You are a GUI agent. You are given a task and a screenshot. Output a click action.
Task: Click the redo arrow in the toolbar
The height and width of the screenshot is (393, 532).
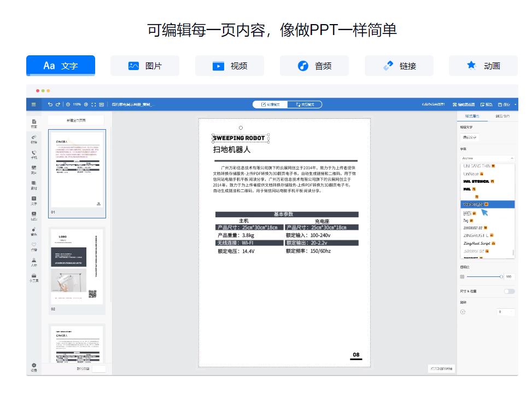59,104
